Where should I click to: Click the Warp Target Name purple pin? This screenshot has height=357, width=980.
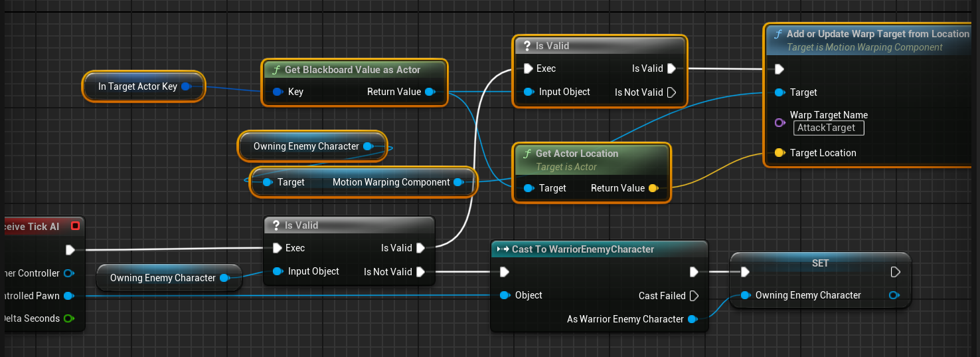pos(779,122)
